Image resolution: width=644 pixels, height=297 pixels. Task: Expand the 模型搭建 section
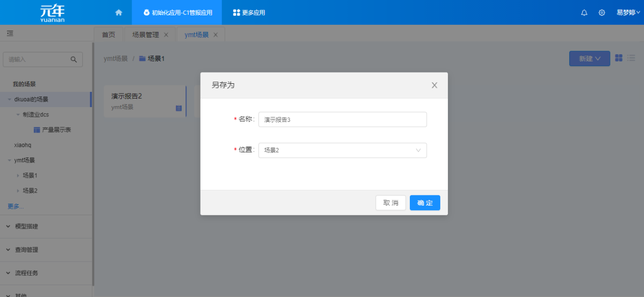(8, 226)
